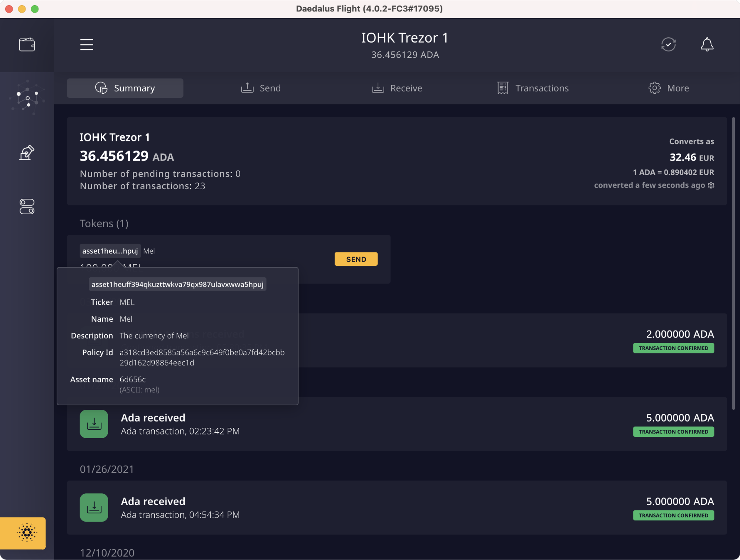Click the vertical scrollbar
Screen dimensions: 740x560
pos(733,264)
